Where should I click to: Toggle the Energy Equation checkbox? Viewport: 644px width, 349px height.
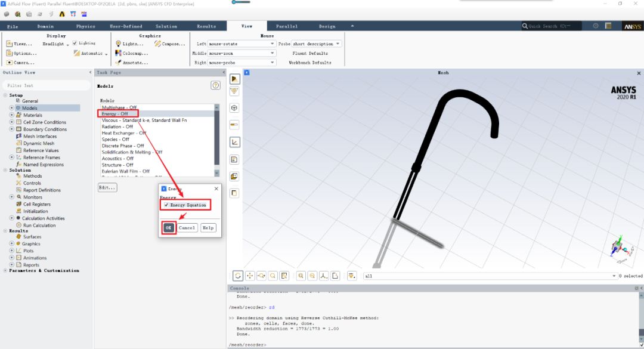tap(166, 205)
